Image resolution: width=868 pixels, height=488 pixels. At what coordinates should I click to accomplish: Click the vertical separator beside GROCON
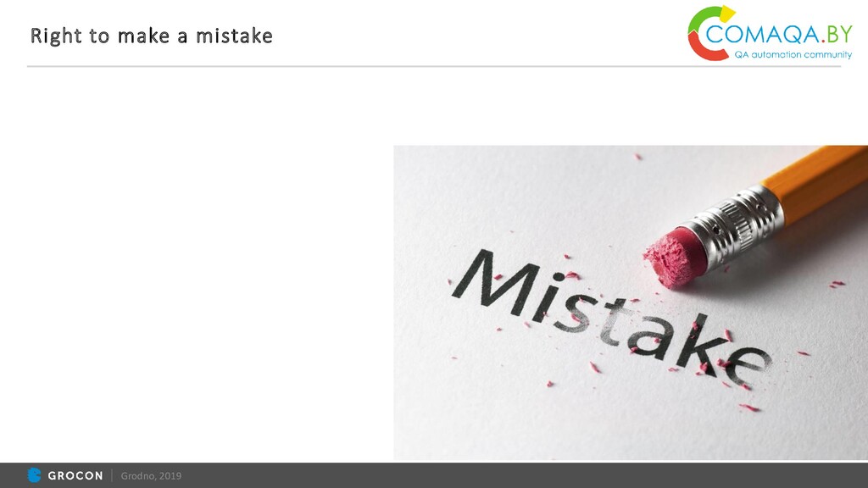[x=112, y=475]
